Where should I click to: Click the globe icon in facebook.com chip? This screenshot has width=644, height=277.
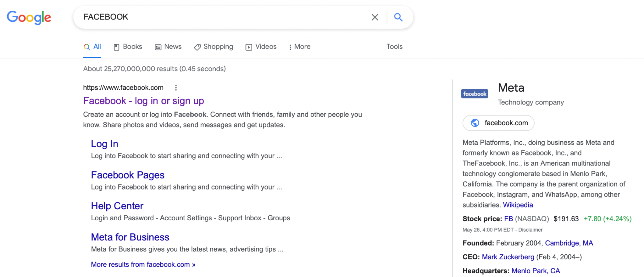[x=475, y=123]
